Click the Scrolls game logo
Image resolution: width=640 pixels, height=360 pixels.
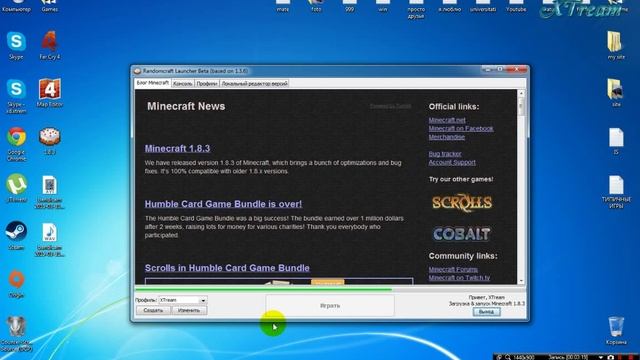coord(462,203)
